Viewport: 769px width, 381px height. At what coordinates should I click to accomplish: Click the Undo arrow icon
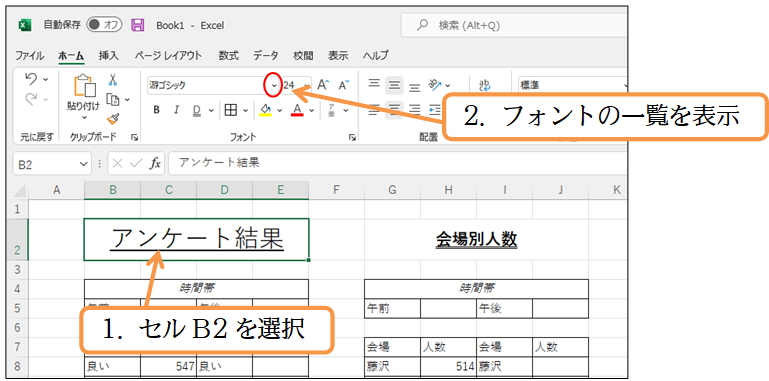pos(31,79)
